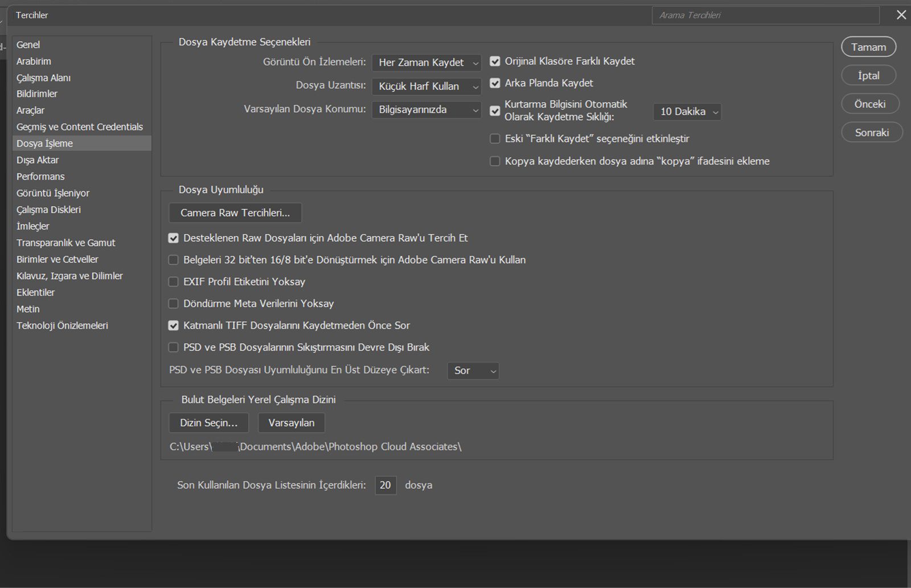Click the Tamam button
Image resolution: width=911 pixels, height=588 pixels.
869,47
